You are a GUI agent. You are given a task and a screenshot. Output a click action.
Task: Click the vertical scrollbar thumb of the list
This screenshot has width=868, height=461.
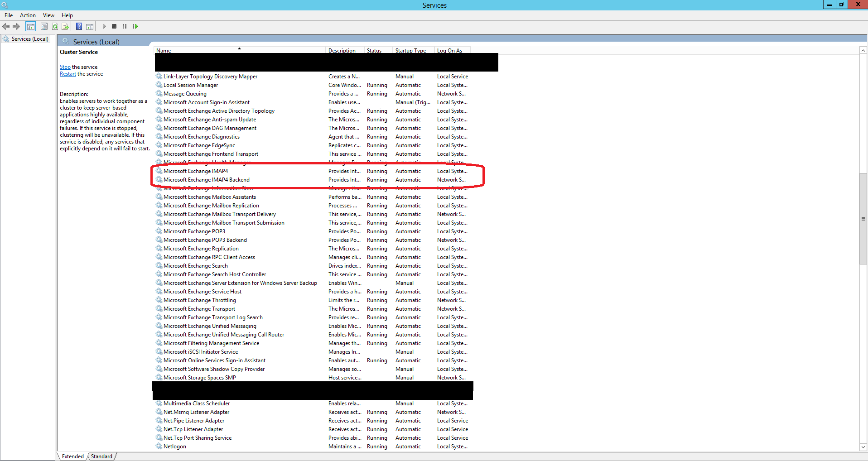(x=863, y=219)
